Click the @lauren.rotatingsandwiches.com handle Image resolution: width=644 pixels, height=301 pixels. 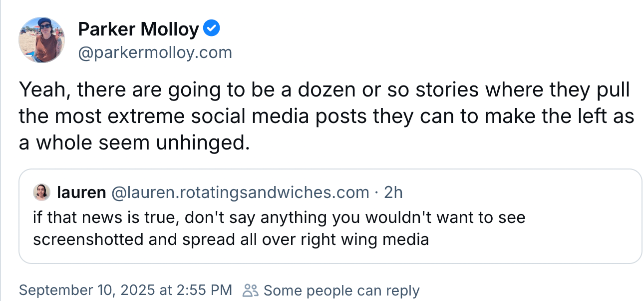tap(240, 192)
